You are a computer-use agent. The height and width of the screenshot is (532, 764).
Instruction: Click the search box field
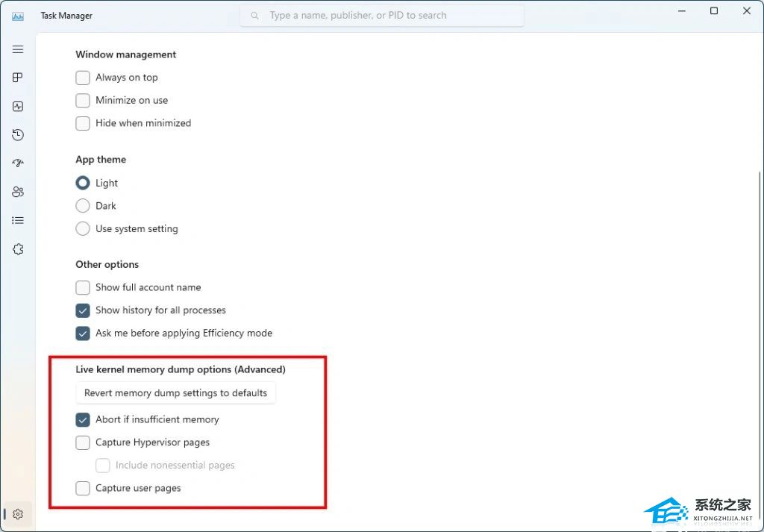click(382, 16)
